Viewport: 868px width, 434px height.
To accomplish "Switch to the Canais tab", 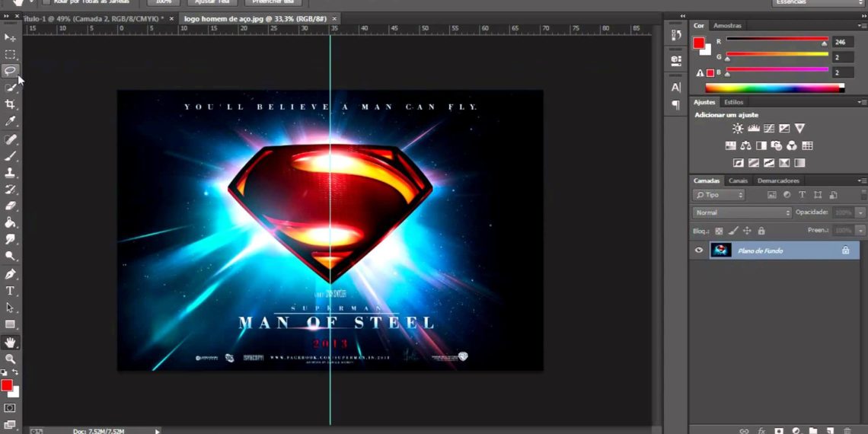I will pyautogui.click(x=738, y=180).
